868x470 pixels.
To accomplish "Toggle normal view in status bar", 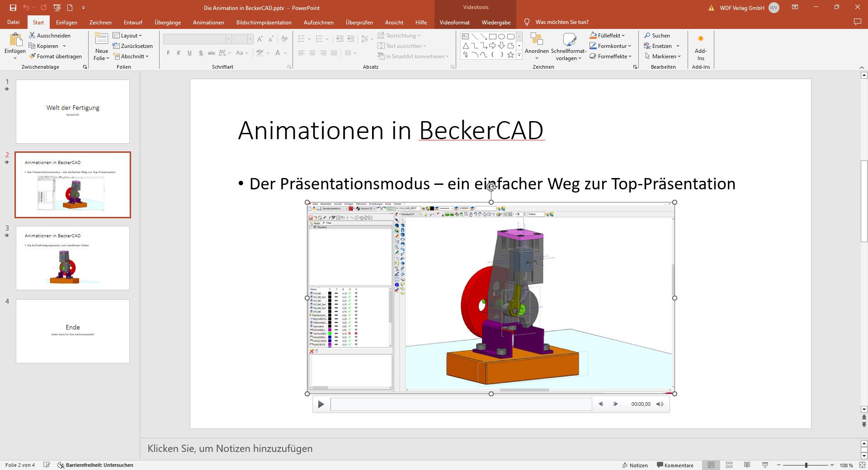I will tap(711, 465).
